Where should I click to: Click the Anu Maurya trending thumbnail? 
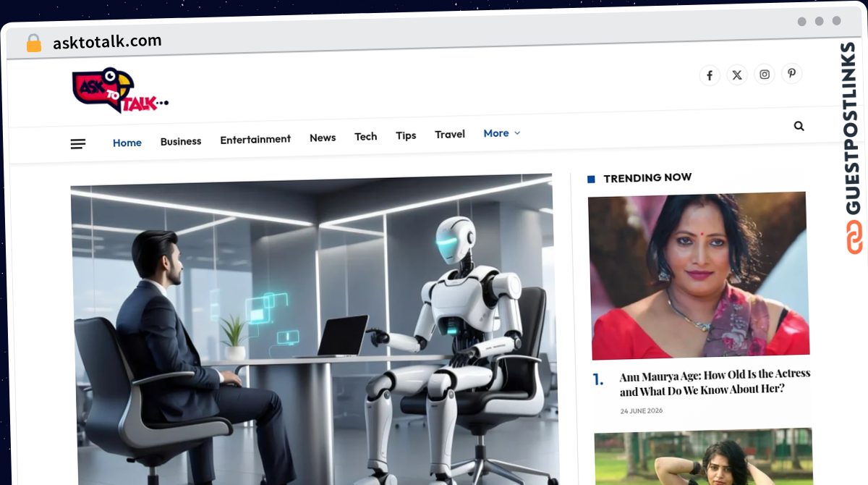click(x=698, y=276)
